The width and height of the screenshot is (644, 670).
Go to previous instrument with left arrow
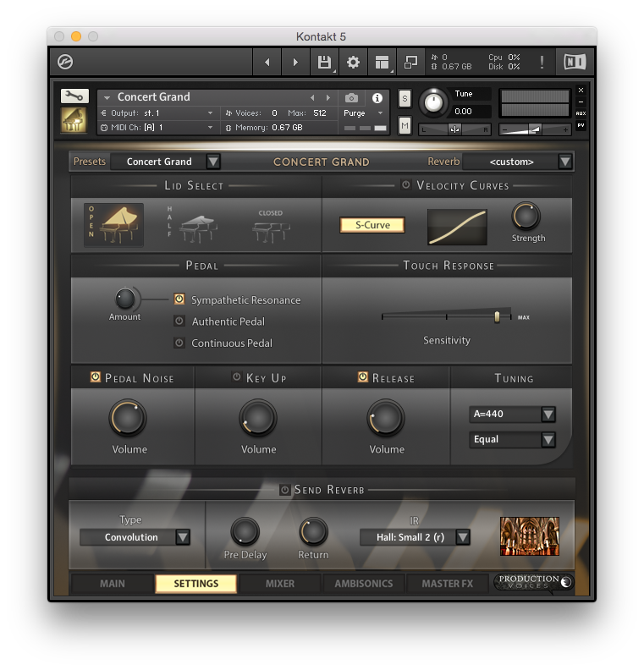point(267,63)
